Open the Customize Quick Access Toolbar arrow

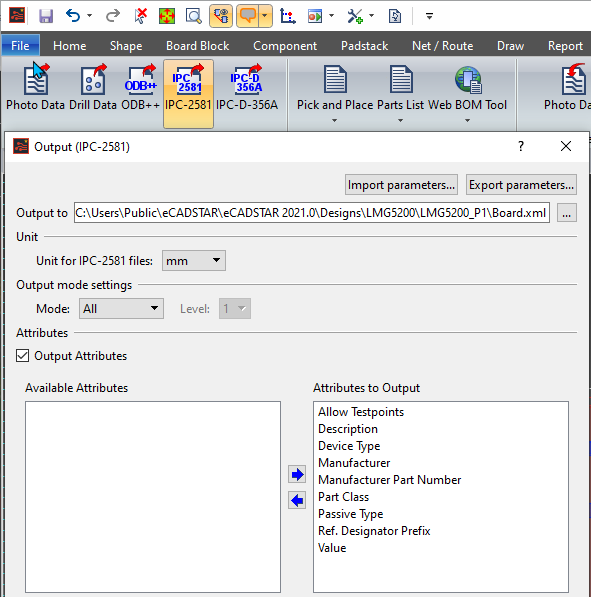pos(429,16)
